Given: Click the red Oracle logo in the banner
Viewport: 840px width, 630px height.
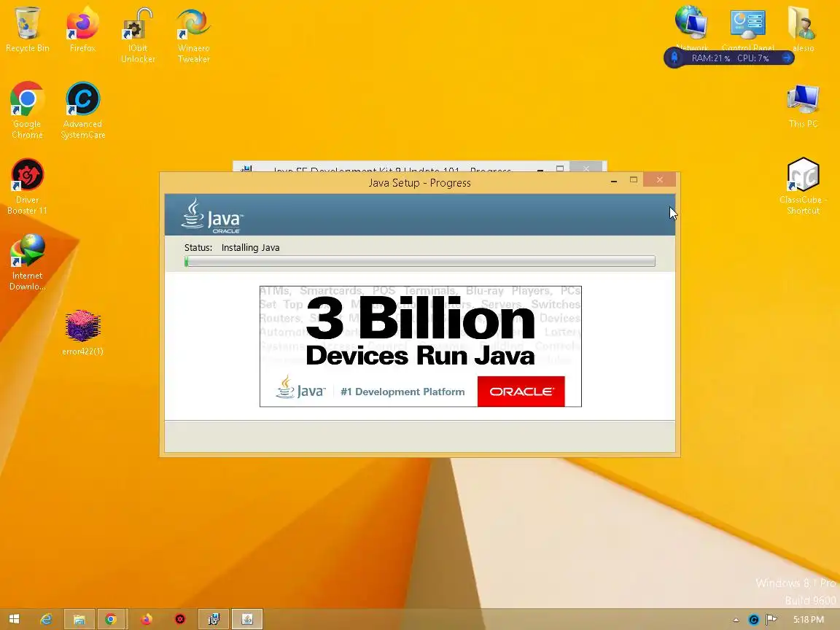Looking at the screenshot, I should tap(521, 392).
